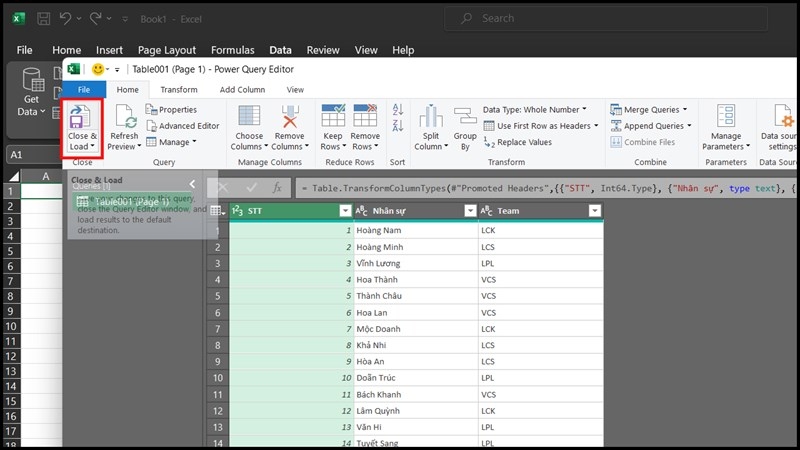Click inside the formula bar text

540,187
